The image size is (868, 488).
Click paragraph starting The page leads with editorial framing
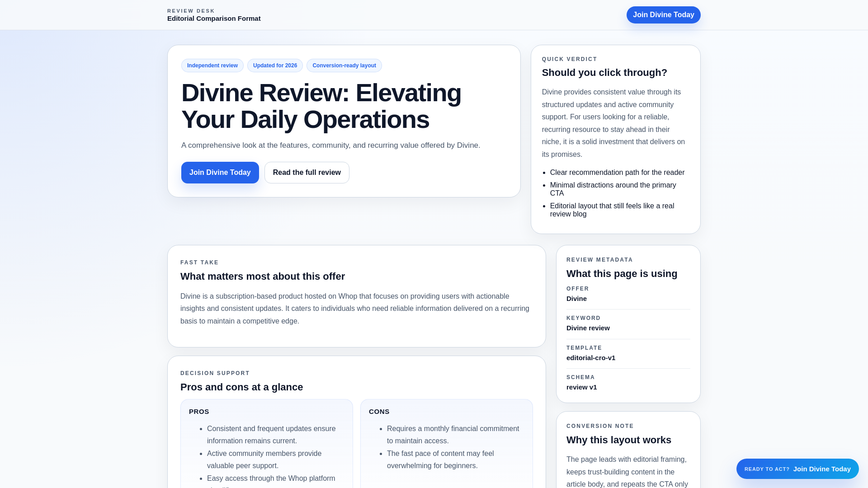[x=627, y=472]
